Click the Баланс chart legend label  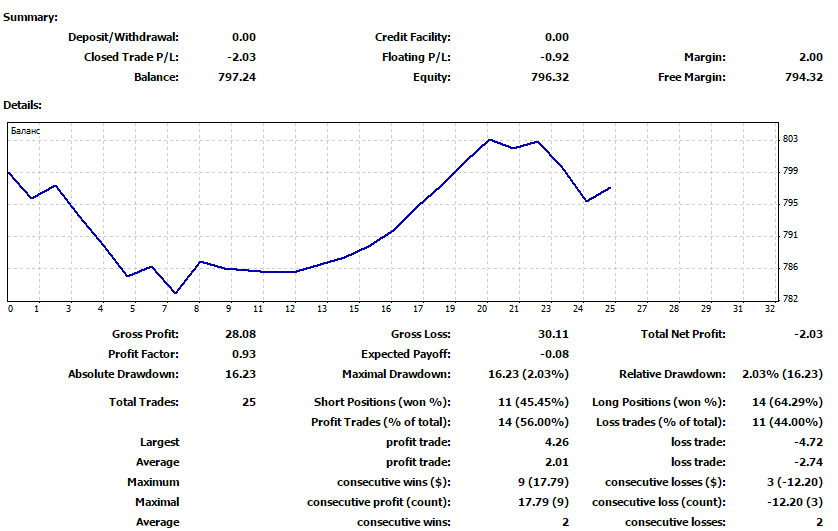(26, 130)
